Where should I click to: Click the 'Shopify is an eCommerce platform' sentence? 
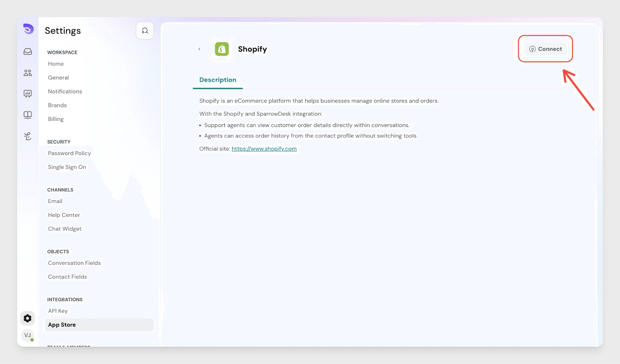319,101
